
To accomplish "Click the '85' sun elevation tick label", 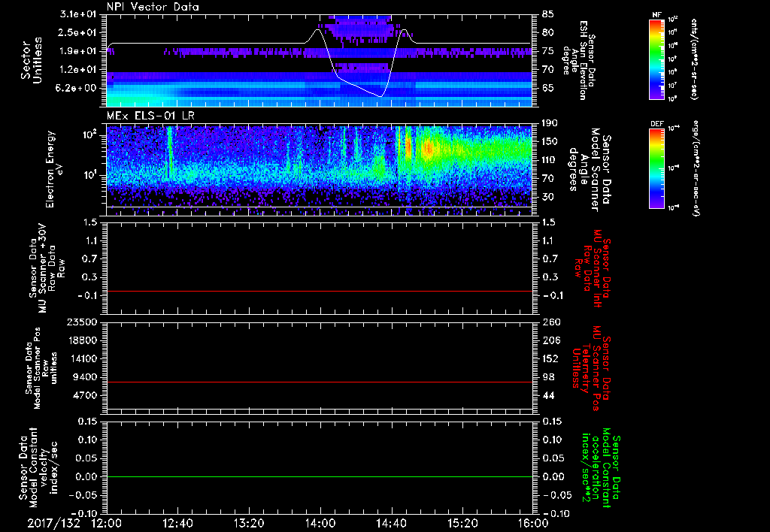I will (548, 14).
